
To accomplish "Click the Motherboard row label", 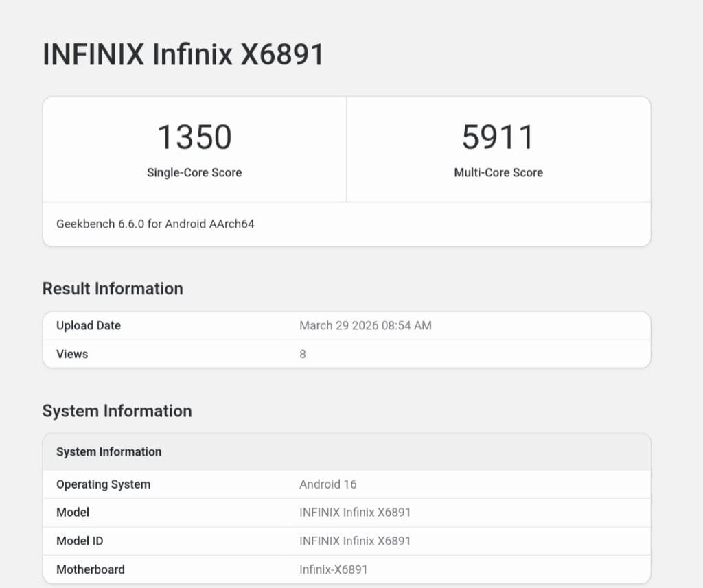I will (x=91, y=569).
